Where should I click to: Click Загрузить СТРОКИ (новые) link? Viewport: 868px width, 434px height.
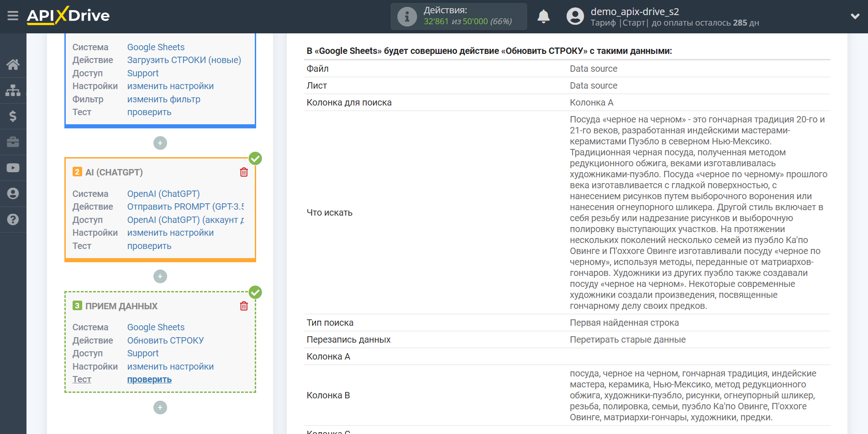184,60
